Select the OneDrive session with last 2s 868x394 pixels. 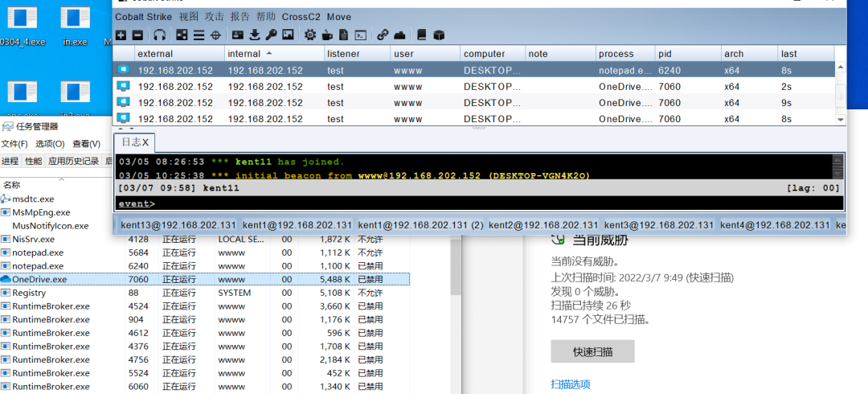point(474,87)
